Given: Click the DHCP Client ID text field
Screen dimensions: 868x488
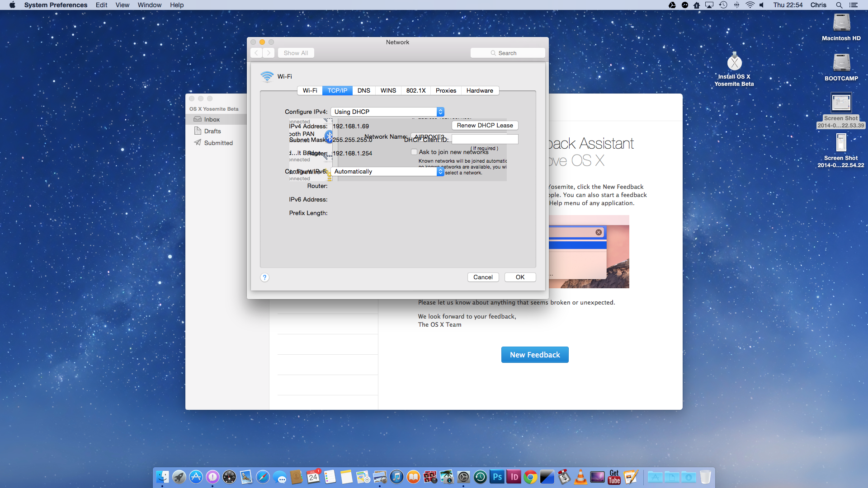Looking at the screenshot, I should (485, 139).
